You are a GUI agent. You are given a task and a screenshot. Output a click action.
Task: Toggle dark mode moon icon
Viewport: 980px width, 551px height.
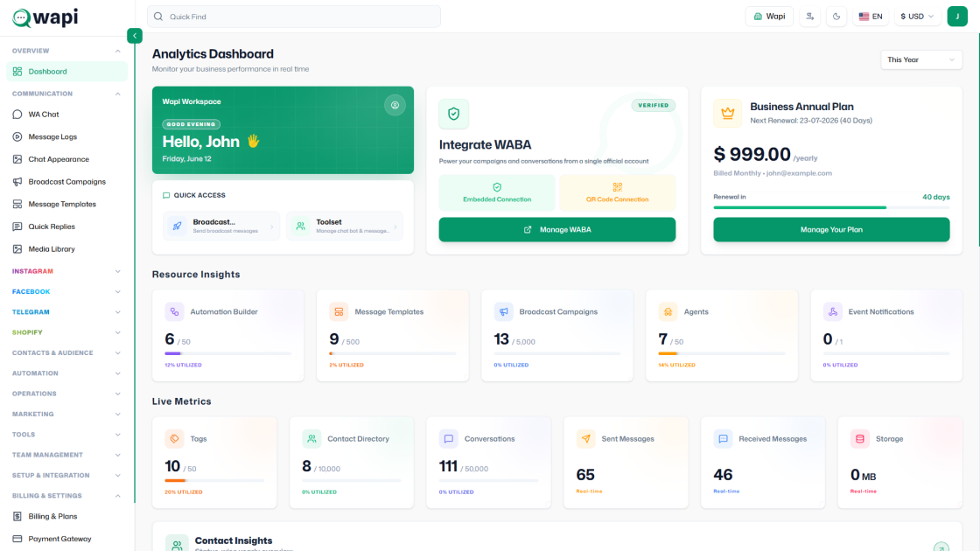pyautogui.click(x=836, y=17)
